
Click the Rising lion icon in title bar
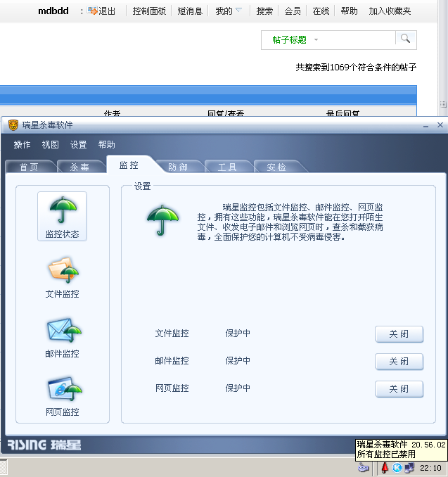13,125
